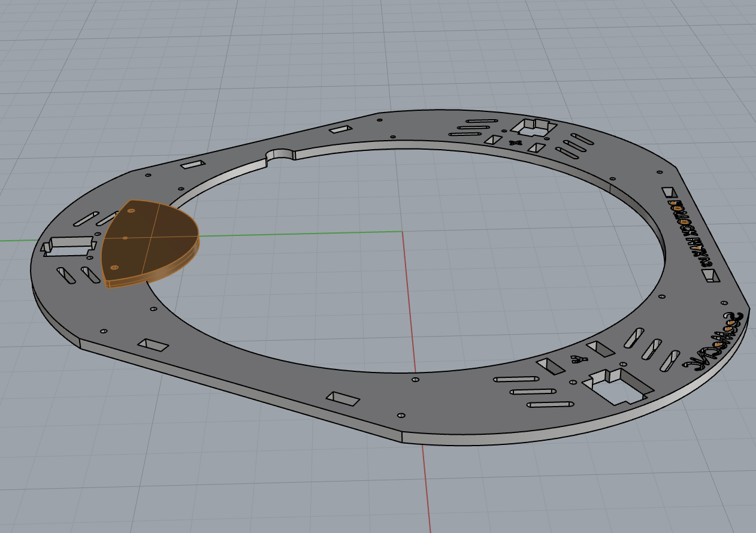756x533 pixels.
Task: Click the small hole beside the red axis line
Action: pos(415,380)
